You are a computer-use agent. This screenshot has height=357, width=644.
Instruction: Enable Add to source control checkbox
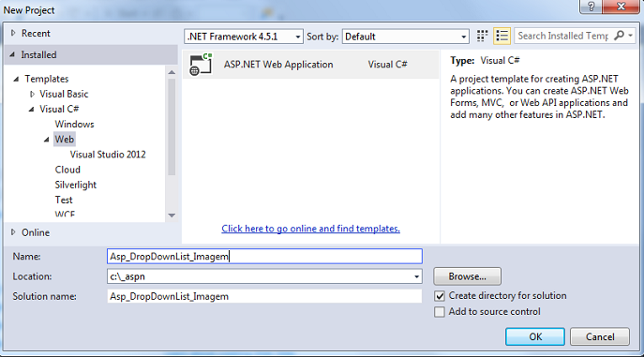[x=440, y=312]
